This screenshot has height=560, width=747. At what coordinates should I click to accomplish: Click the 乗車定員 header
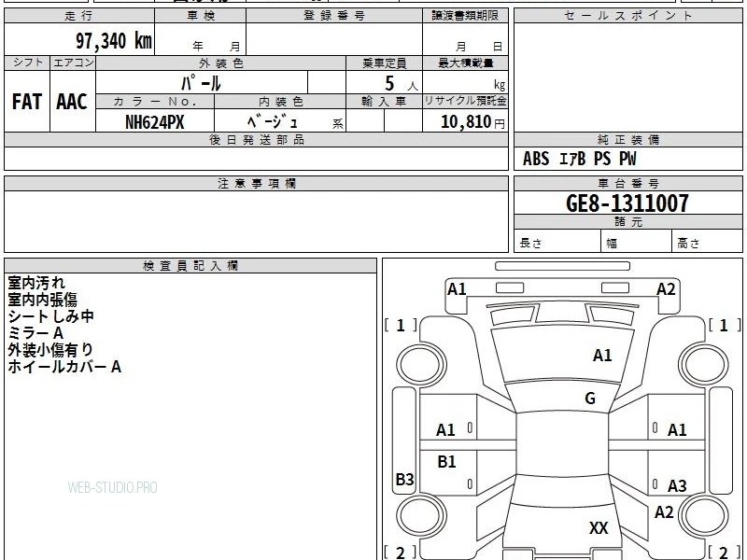(x=384, y=63)
